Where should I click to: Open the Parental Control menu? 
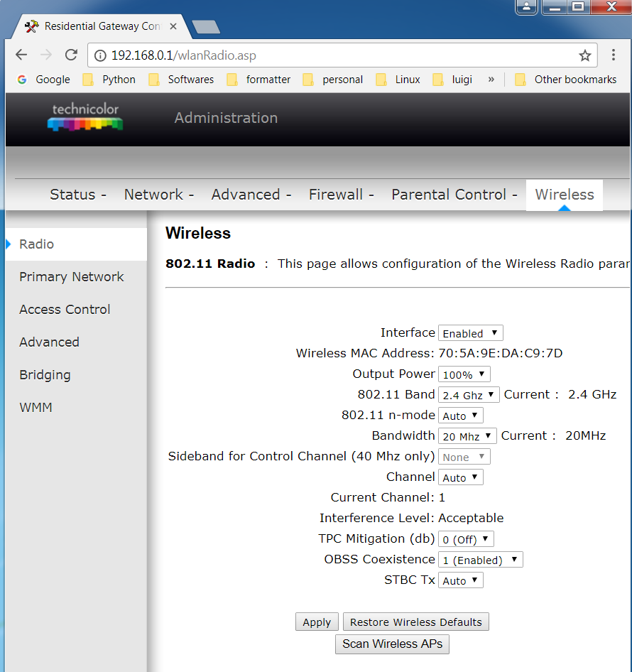pos(449,194)
